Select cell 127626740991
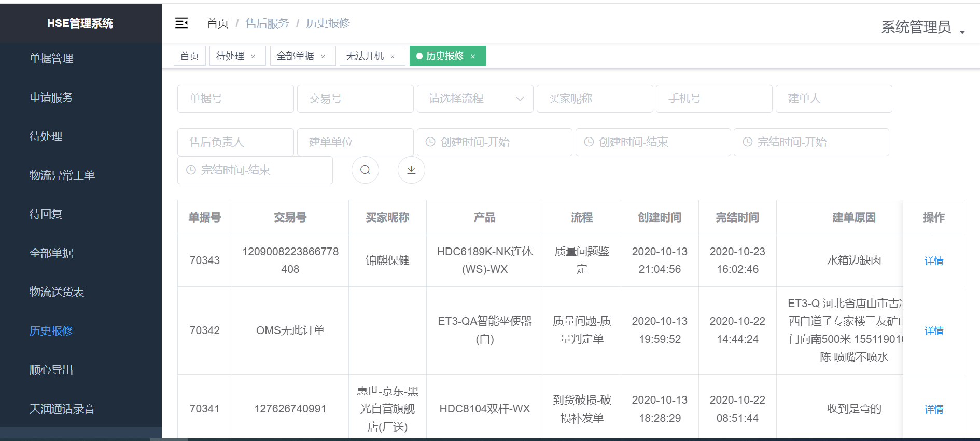 (x=290, y=409)
